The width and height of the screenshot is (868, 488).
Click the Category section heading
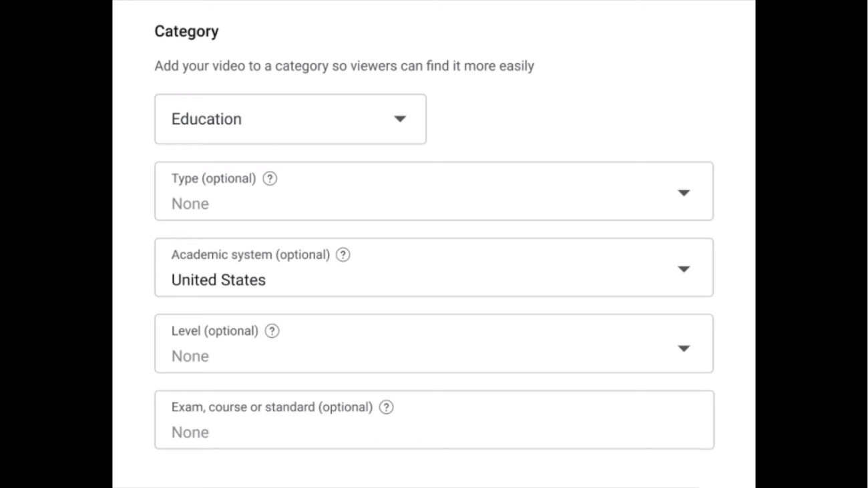186,31
